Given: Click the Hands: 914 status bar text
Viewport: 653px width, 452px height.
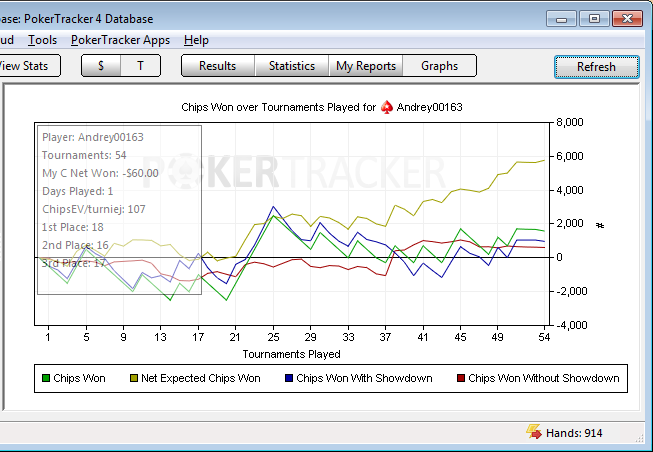Looking at the screenshot, I should click(x=574, y=433).
